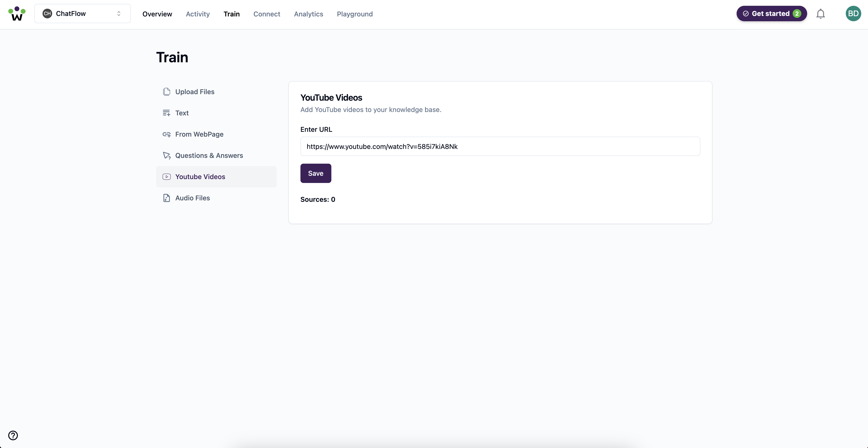Click the Upload Files document icon

point(166,92)
